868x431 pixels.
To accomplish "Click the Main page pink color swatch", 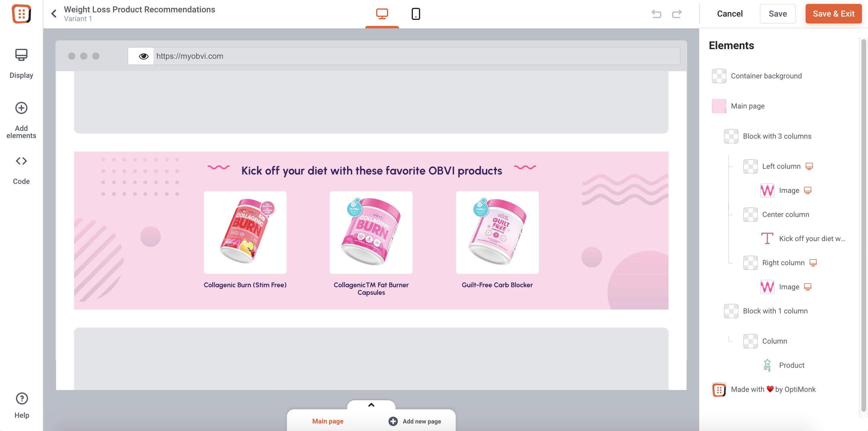I will click(x=719, y=106).
